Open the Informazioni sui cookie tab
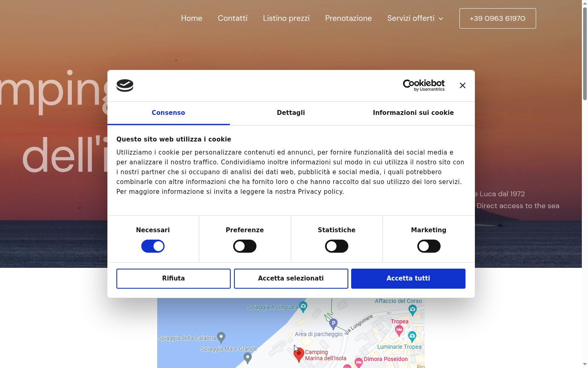 pos(413,113)
